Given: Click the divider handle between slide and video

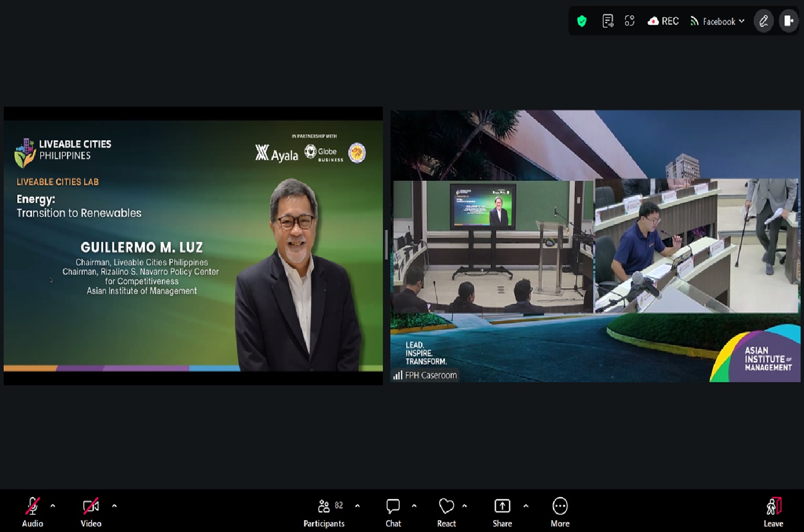Looking at the screenshot, I should click(386, 245).
